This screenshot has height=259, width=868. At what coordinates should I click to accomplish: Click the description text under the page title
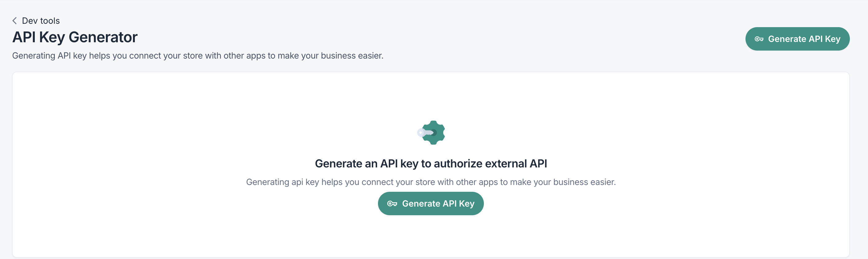(x=198, y=56)
